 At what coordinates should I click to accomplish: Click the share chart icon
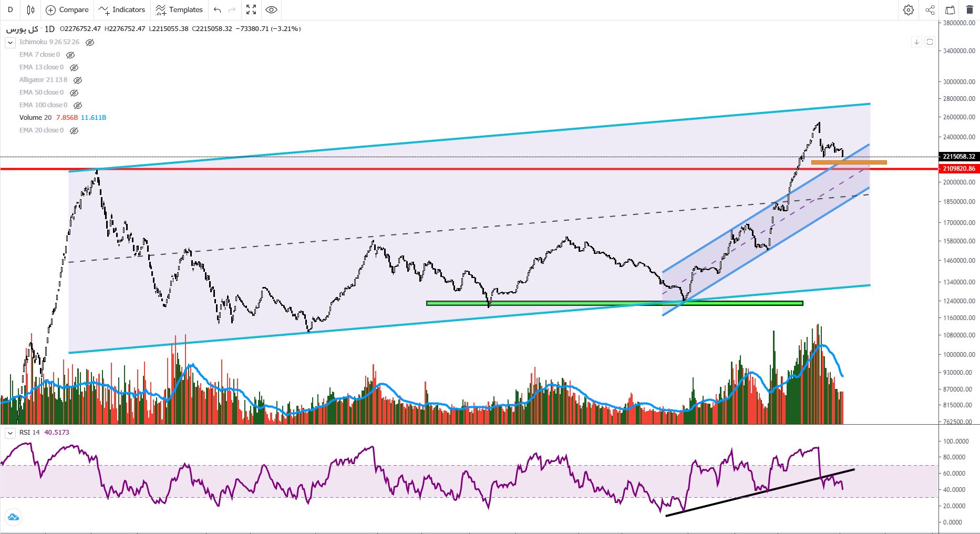click(x=930, y=10)
